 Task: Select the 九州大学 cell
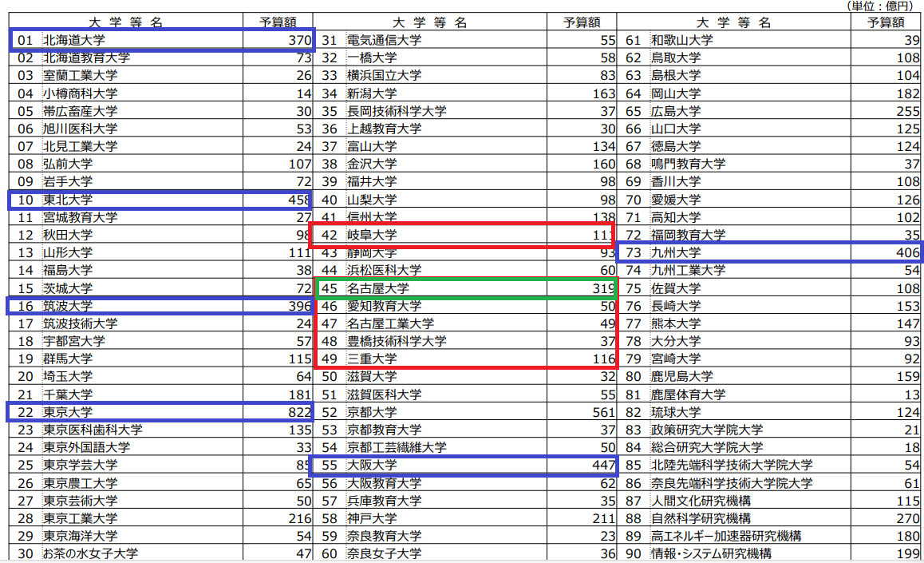tap(676, 253)
